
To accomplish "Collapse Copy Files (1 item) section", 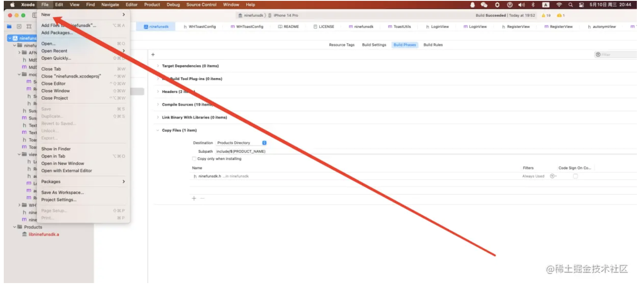I will pos(158,130).
